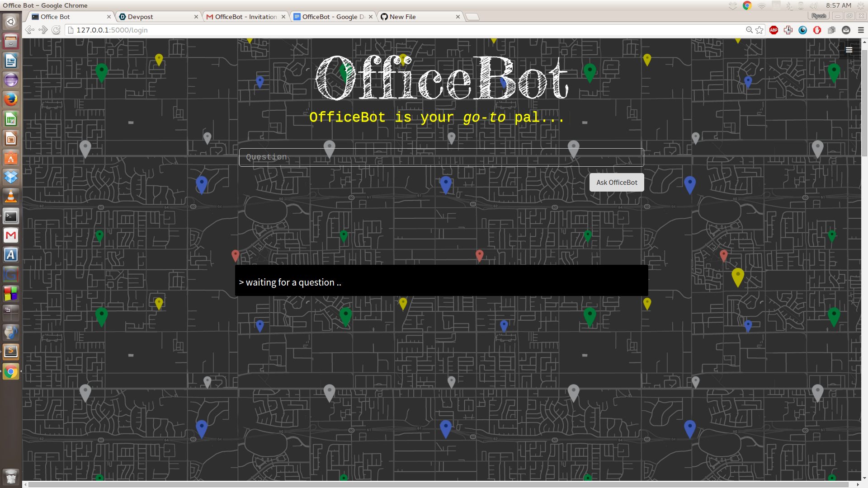Viewport: 868px width, 488px height.
Task: Open OfficeBot page hamburger menu
Action: pos(849,50)
